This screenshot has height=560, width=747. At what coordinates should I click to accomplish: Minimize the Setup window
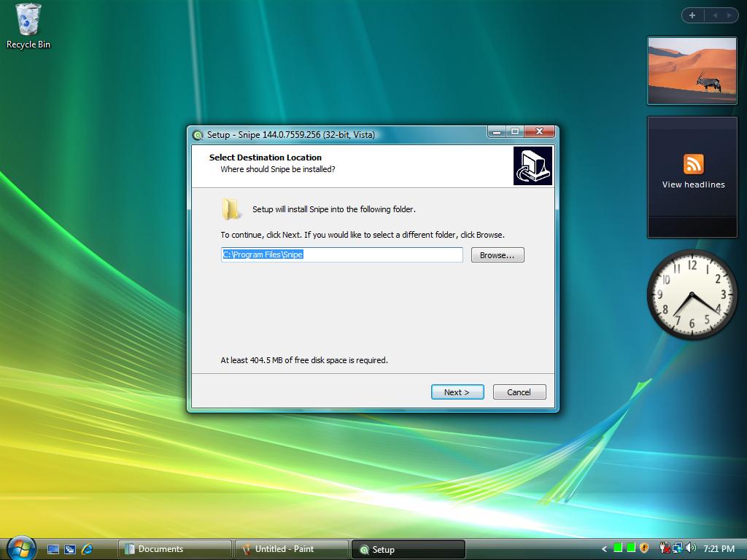[496, 132]
